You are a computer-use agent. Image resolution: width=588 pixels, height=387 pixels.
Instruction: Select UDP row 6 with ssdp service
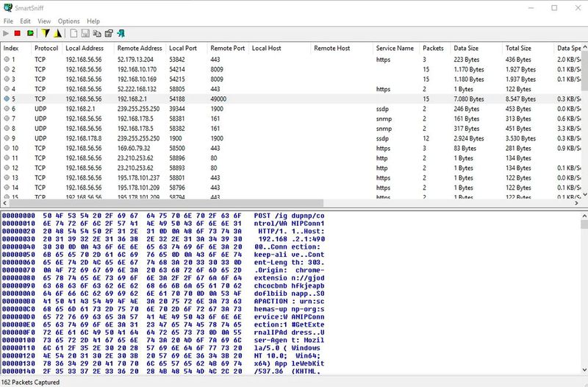[220, 108]
